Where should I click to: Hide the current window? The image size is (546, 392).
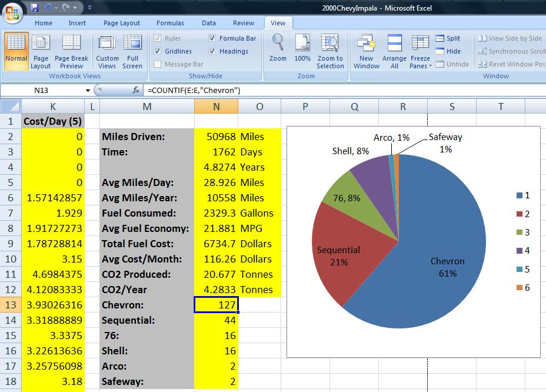pos(448,51)
